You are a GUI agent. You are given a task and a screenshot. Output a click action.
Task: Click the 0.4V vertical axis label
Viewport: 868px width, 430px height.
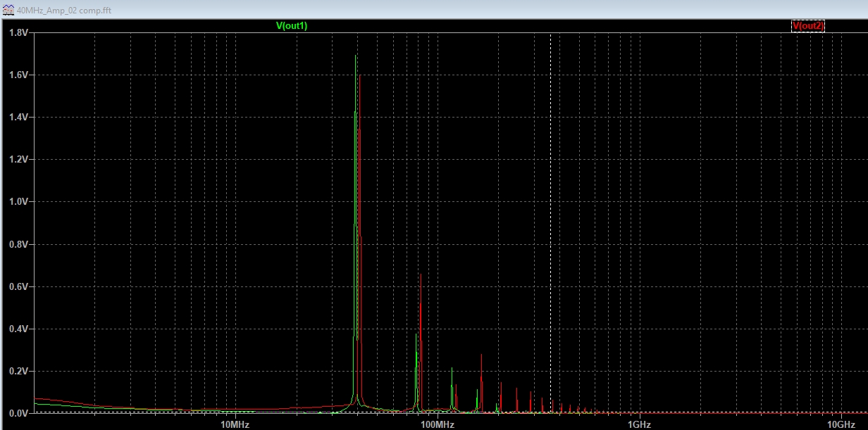click(18, 329)
